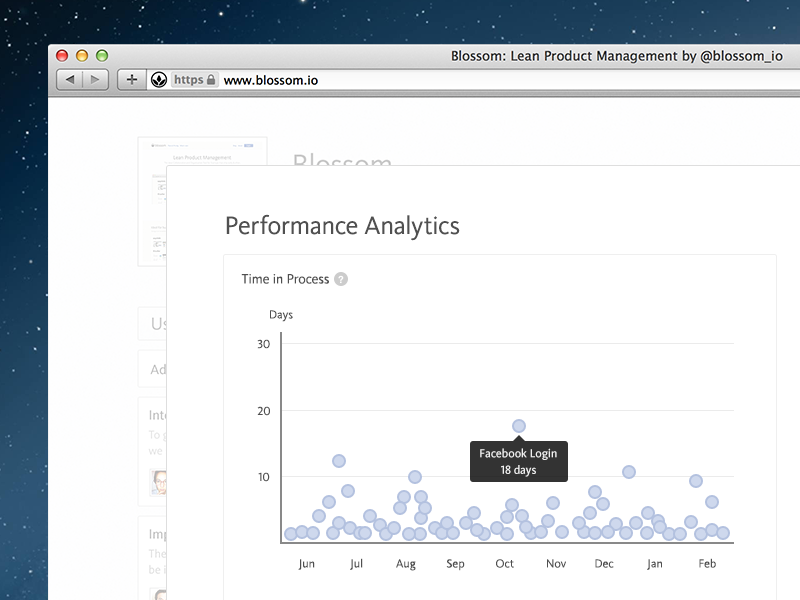Screen dimensions: 800x600
Task: Click the https padlock badge
Action: coord(195,80)
